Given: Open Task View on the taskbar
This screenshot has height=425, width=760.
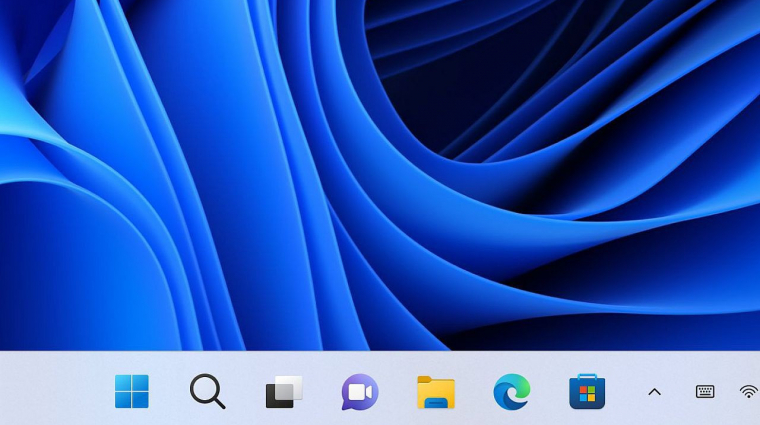Looking at the screenshot, I should pos(284,392).
